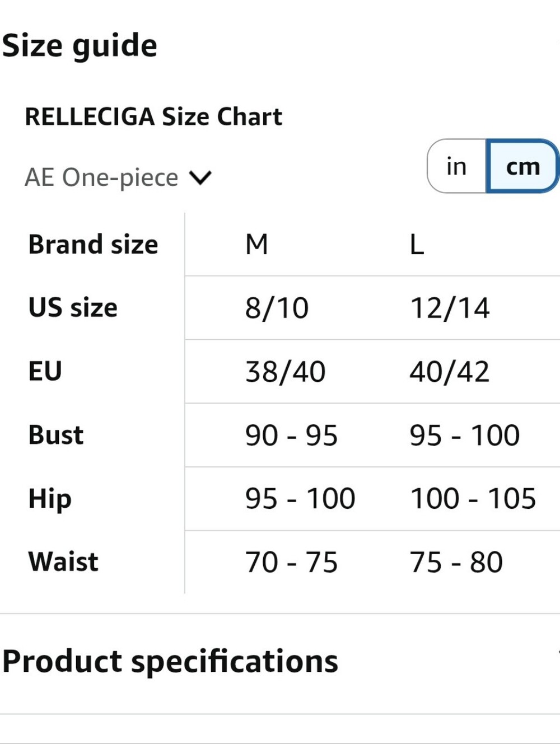
Task: Click the Bust 90 - 95 value
Action: [x=291, y=436]
